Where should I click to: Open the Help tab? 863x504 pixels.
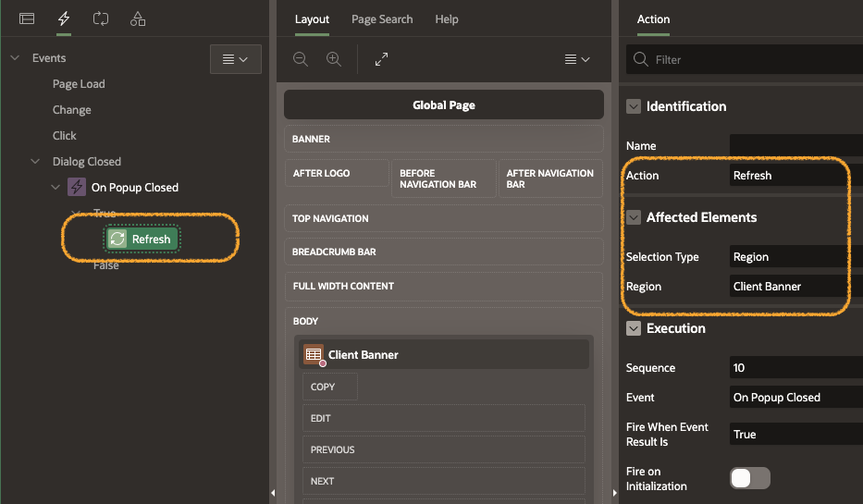[447, 18]
